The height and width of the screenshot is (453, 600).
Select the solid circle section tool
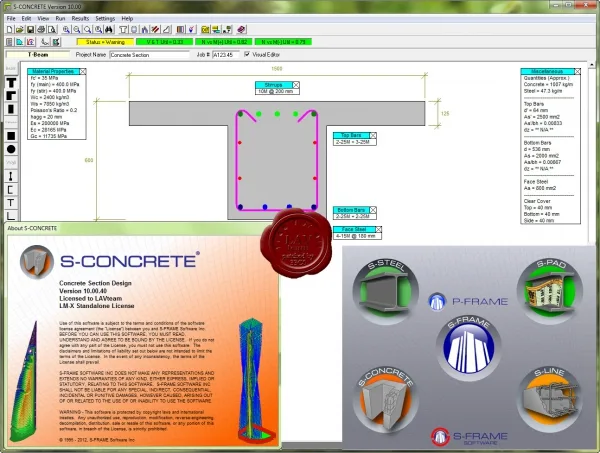11,149
